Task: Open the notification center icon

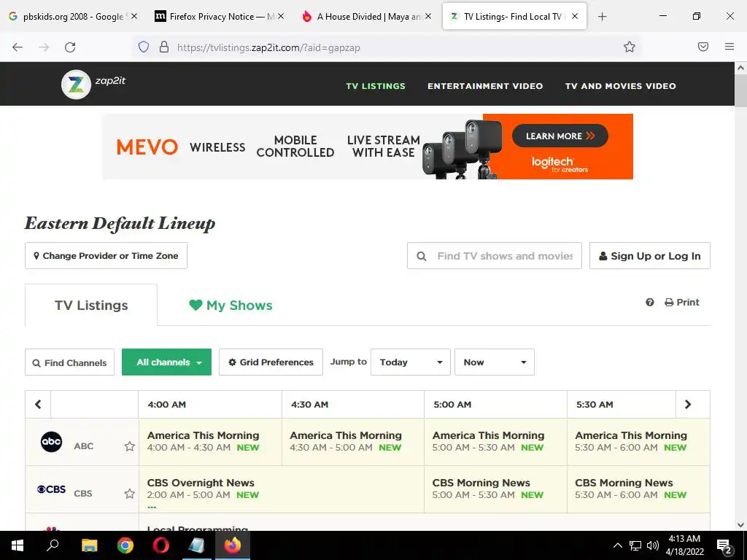Action: pos(724,545)
